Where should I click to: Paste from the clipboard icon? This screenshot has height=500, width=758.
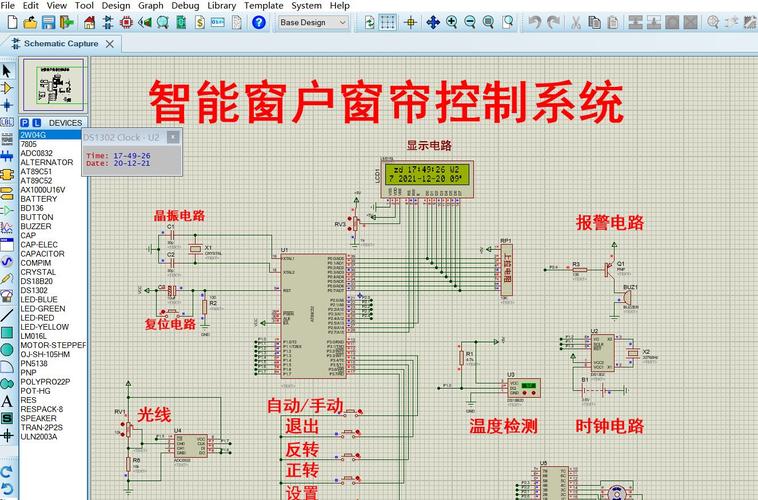[x=612, y=22]
